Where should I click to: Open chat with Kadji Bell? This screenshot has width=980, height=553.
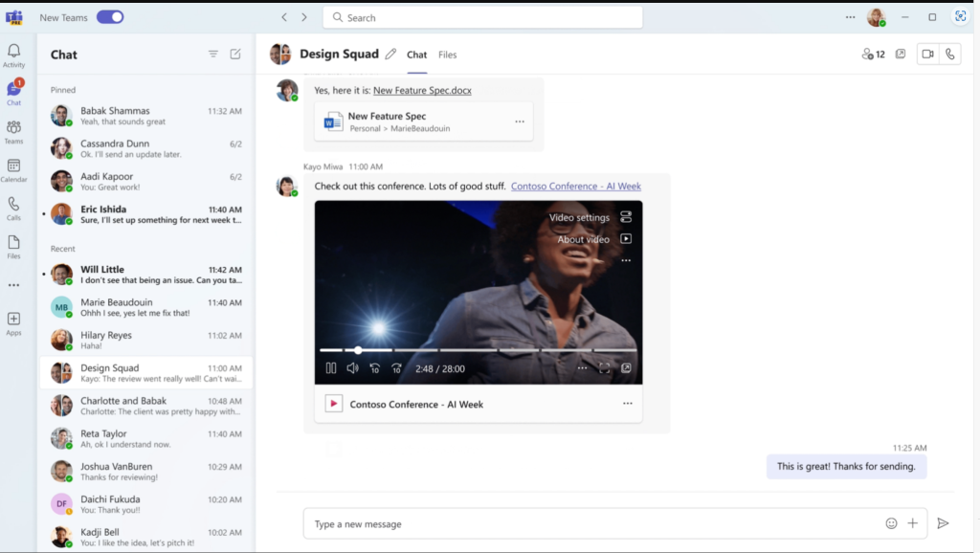146,537
